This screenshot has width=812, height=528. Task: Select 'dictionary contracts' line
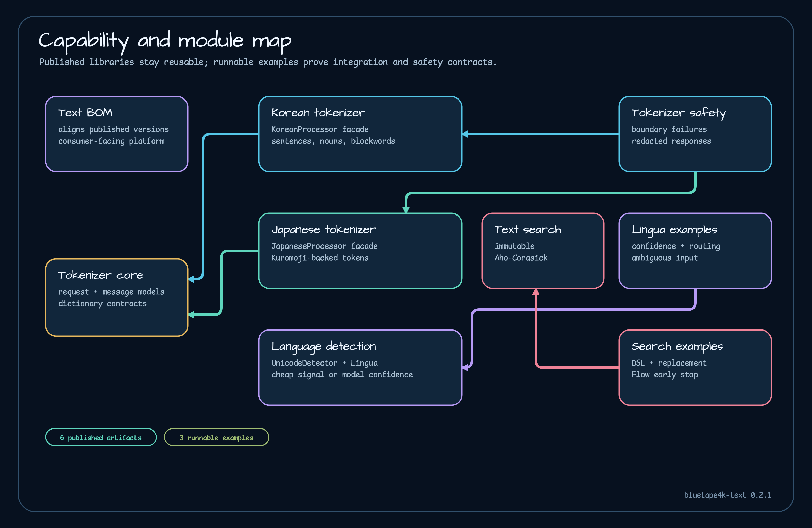102,303
